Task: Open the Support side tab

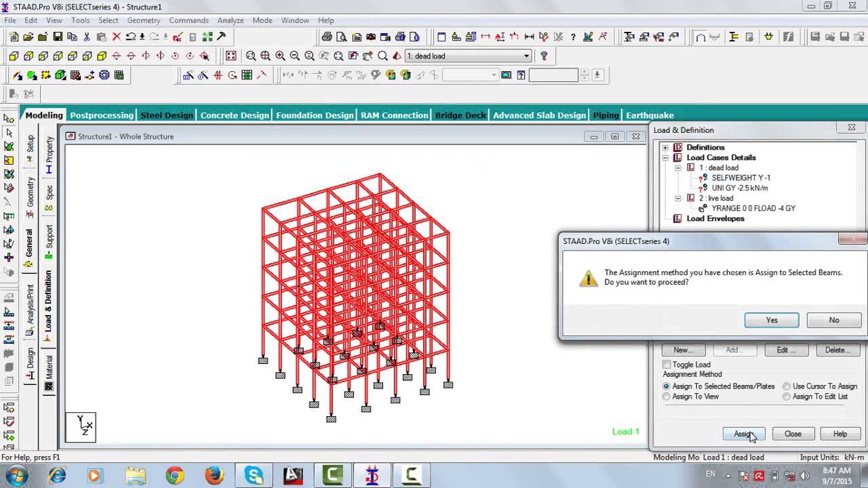Action: tap(49, 241)
